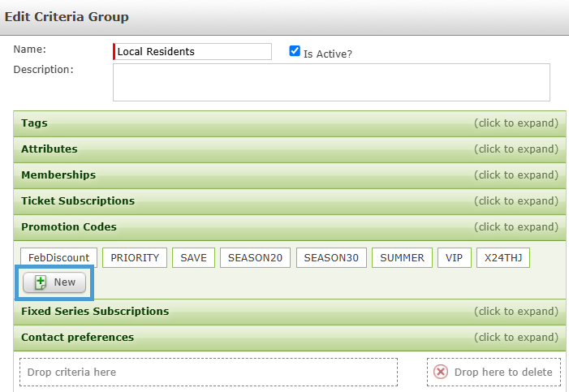Select the SEASON20 promotion code
This screenshot has width=569, height=392.
255,258
